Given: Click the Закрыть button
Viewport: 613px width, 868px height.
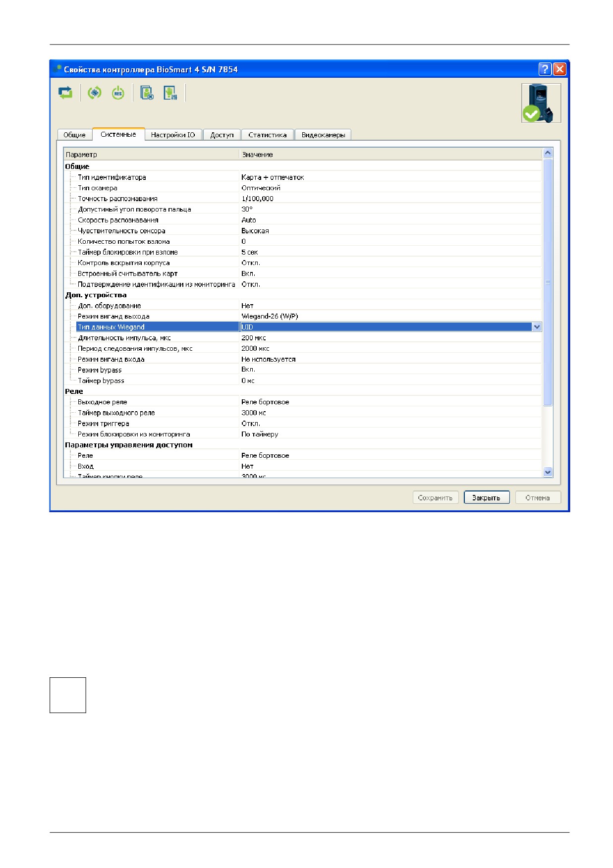Looking at the screenshot, I should point(487,498).
